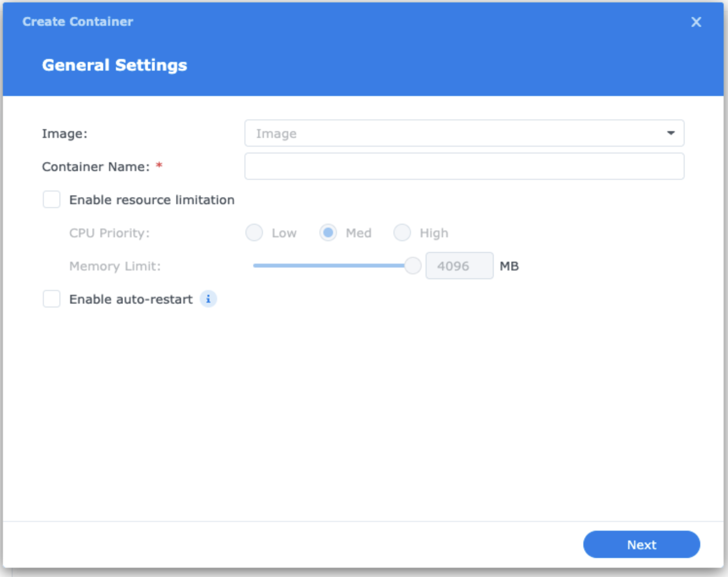728x577 pixels.
Task: Click the General Settings heading
Action: [x=114, y=65]
